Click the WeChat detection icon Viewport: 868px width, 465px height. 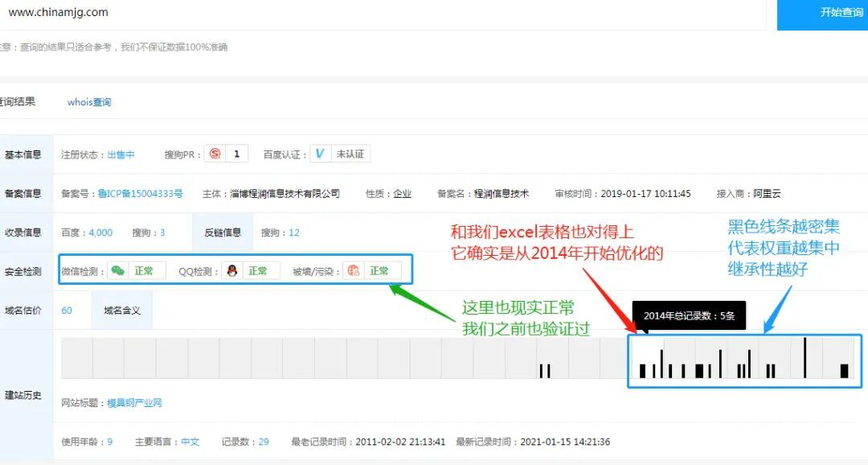118,271
